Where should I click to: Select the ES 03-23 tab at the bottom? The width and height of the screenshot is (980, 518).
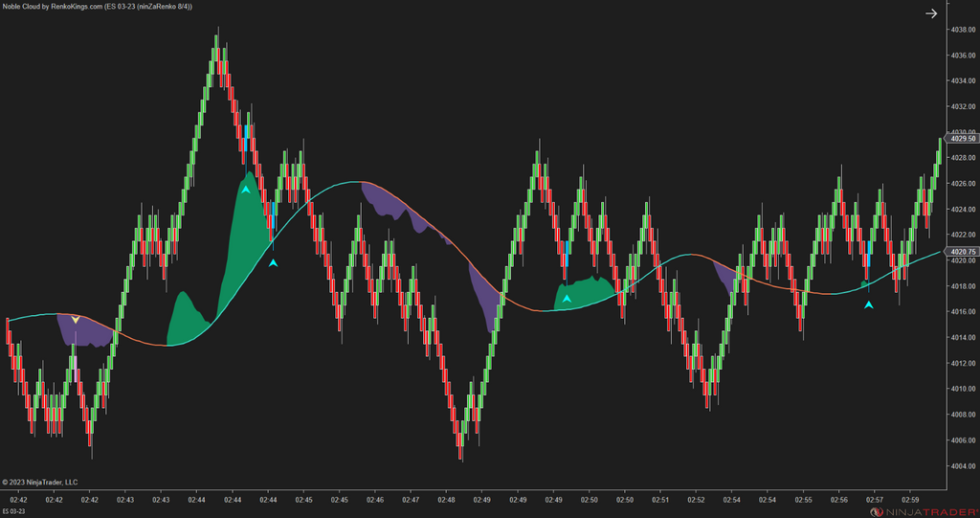pyautogui.click(x=14, y=511)
